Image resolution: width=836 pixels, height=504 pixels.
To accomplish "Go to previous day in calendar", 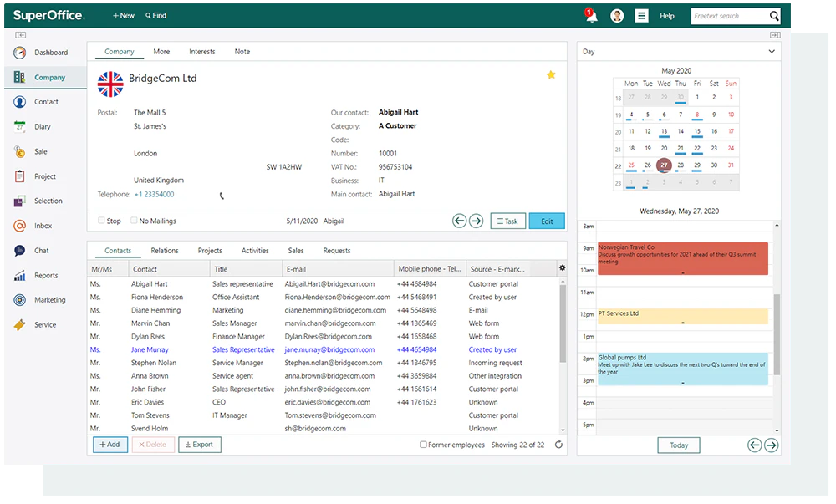I will (x=754, y=445).
